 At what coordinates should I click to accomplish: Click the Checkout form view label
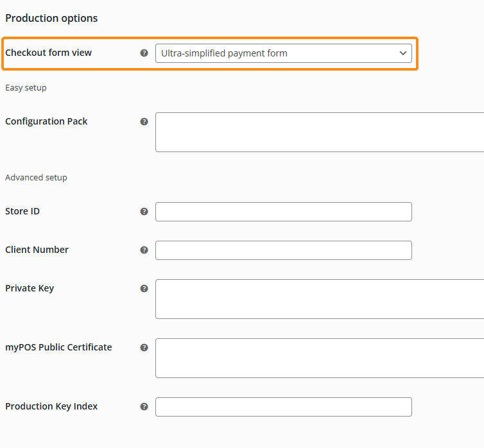tap(49, 53)
